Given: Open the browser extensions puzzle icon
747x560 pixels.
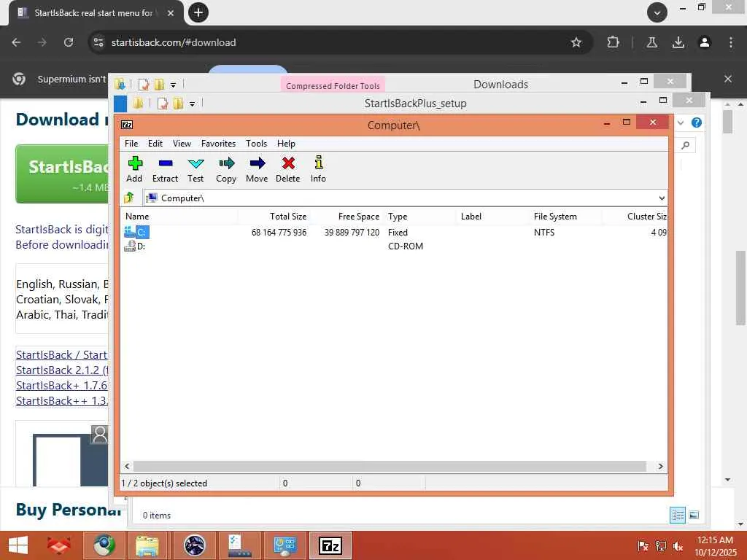Looking at the screenshot, I should coord(613,42).
